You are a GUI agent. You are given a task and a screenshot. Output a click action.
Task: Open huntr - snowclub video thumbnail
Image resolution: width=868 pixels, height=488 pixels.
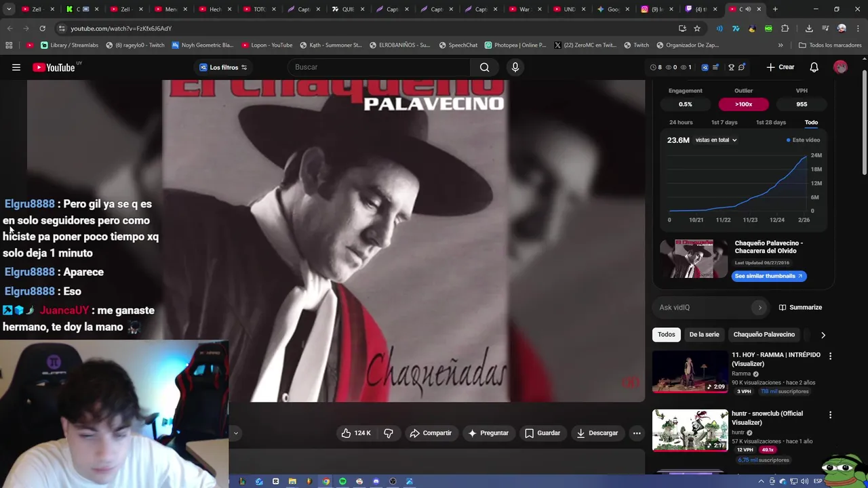point(690,430)
